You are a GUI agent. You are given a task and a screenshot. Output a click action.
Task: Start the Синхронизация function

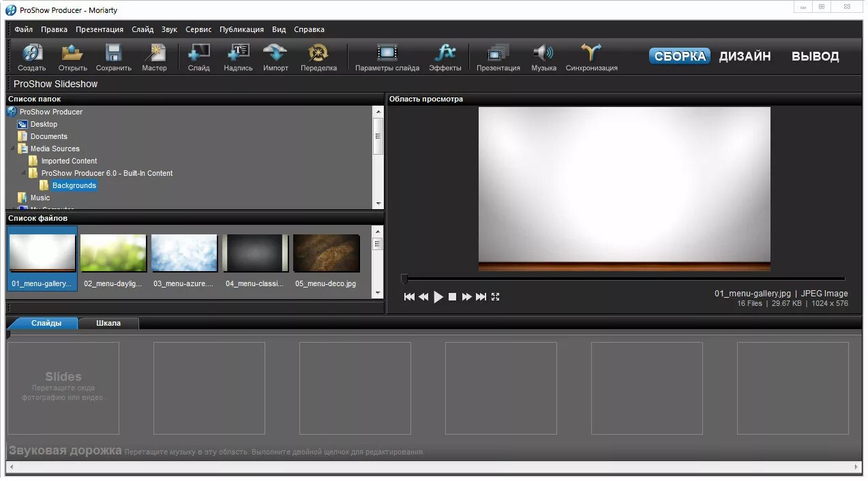click(x=590, y=53)
